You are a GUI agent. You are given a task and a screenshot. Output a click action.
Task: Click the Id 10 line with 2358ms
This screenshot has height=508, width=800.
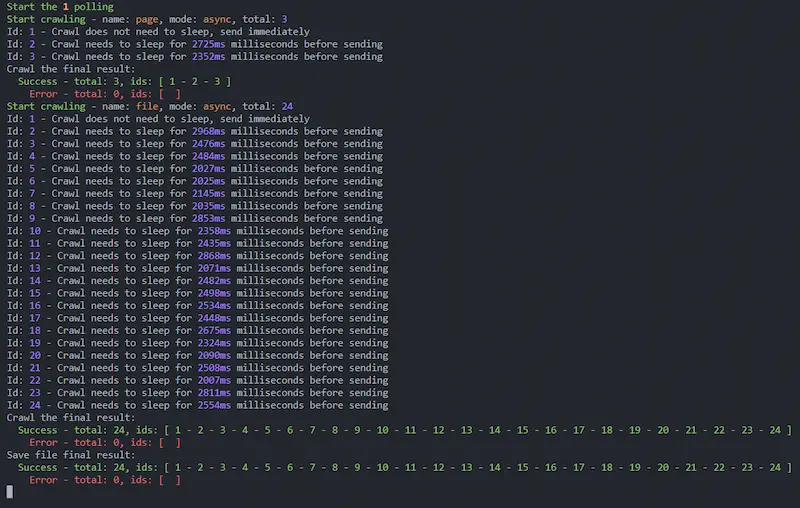[x=197, y=231]
